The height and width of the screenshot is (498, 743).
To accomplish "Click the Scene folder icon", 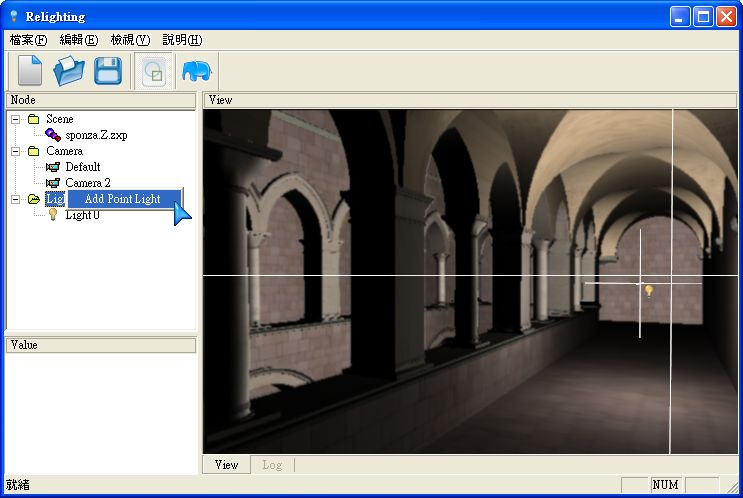I will [x=33, y=119].
